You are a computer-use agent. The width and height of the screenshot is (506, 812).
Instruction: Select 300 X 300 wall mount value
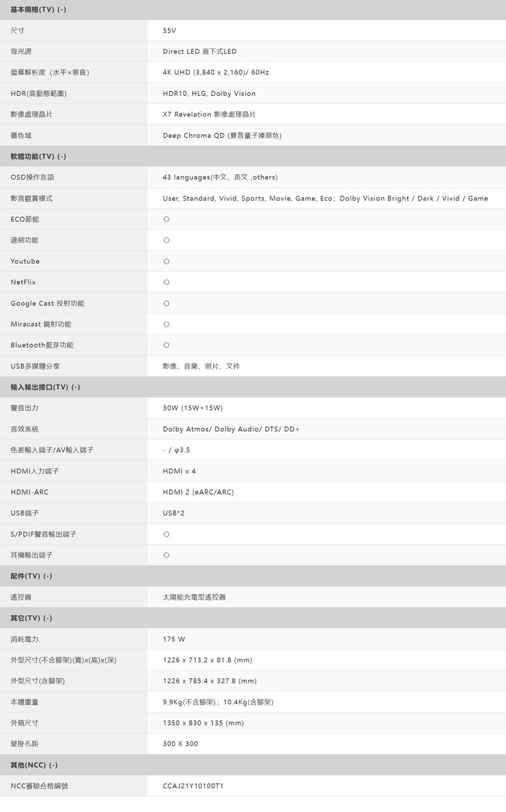tap(180, 744)
